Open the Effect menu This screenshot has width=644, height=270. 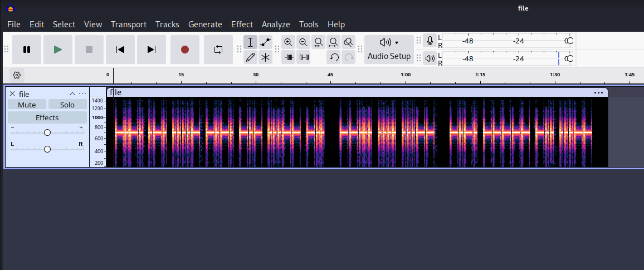pyautogui.click(x=242, y=24)
